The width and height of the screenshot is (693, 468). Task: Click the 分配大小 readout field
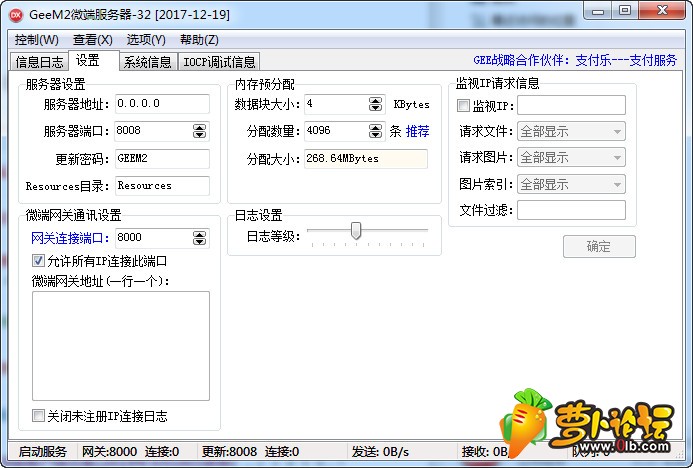click(x=366, y=159)
